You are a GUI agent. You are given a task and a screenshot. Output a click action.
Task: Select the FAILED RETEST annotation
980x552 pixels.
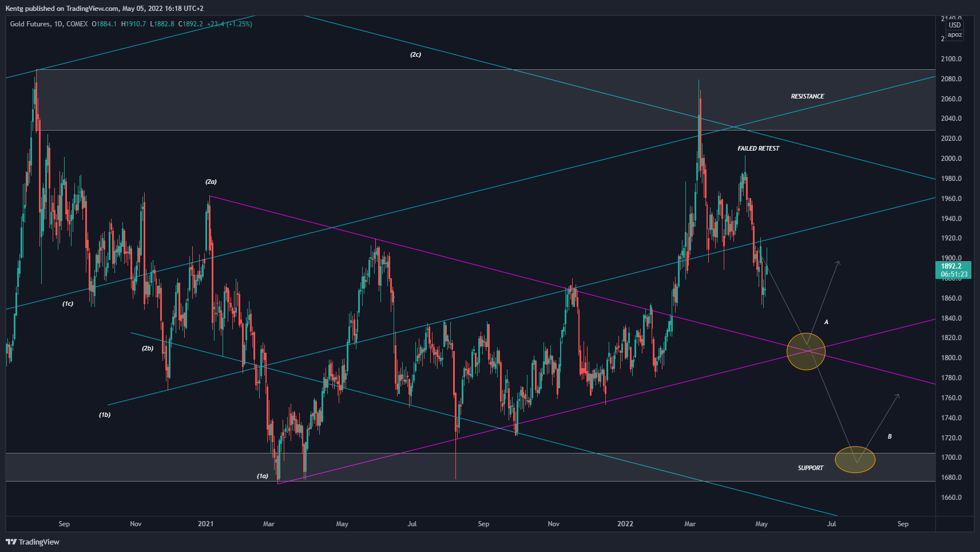coord(758,148)
